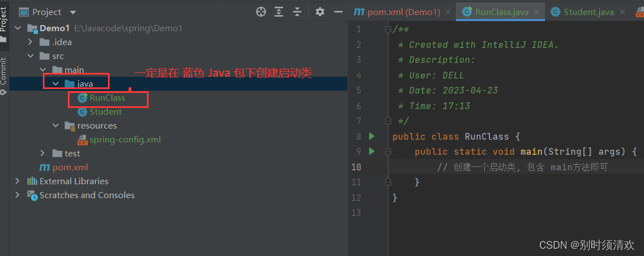This screenshot has width=644, height=256.
Task: Click the main method name in line 9
Action: click(532, 151)
